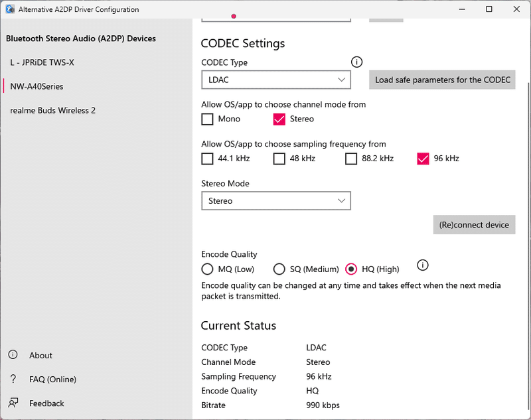The image size is (531, 420).
Task: Select SQ (Medium) encode quality
Action: [279, 269]
